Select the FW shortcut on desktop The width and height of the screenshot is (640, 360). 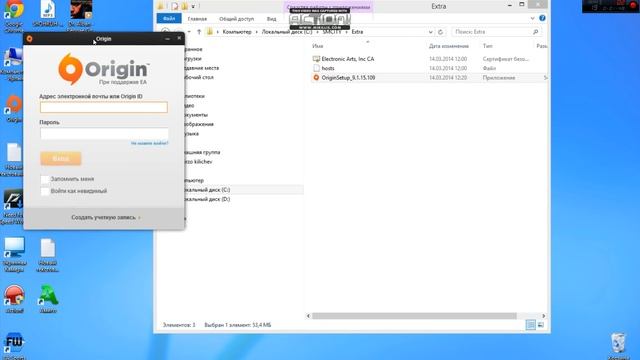14,346
